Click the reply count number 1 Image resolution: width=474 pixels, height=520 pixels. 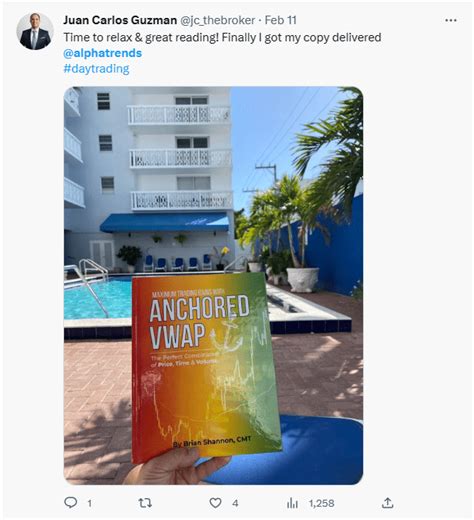coord(89,503)
